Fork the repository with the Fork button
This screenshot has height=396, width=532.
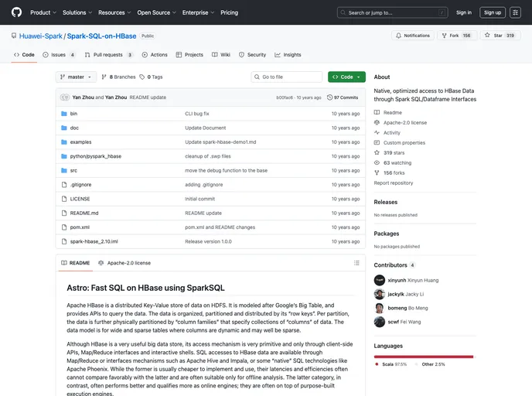457,36
